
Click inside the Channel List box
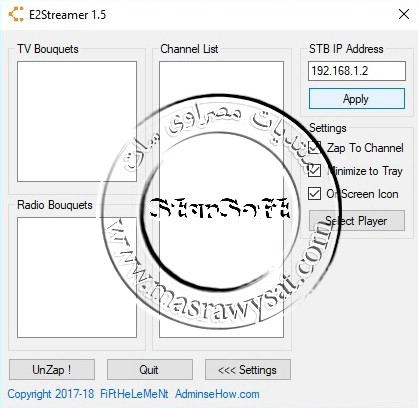221,199
